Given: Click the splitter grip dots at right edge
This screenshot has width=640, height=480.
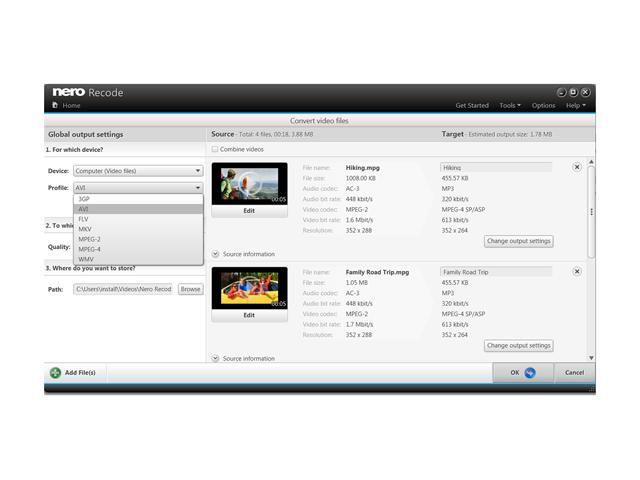Looking at the screenshot, I should [591, 212].
